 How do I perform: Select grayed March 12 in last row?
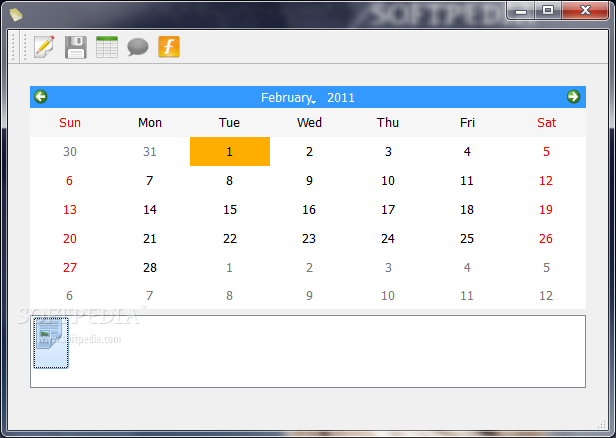pyautogui.click(x=546, y=295)
